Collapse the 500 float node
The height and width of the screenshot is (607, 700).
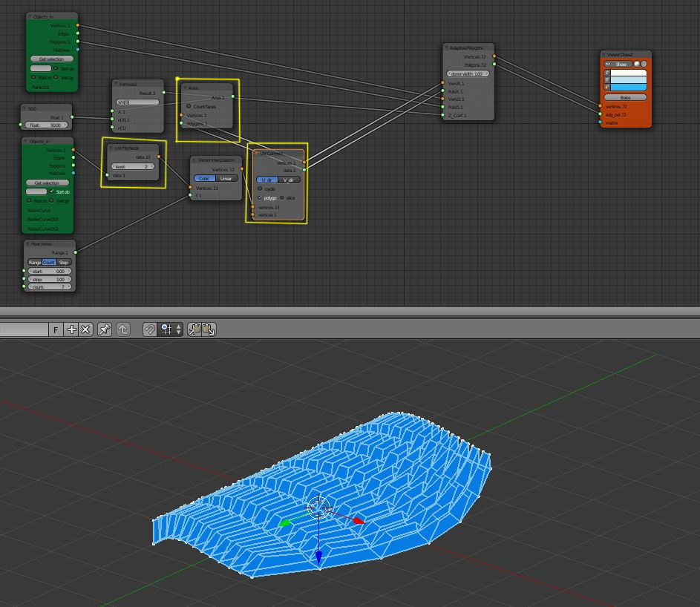pyautogui.click(x=24, y=108)
